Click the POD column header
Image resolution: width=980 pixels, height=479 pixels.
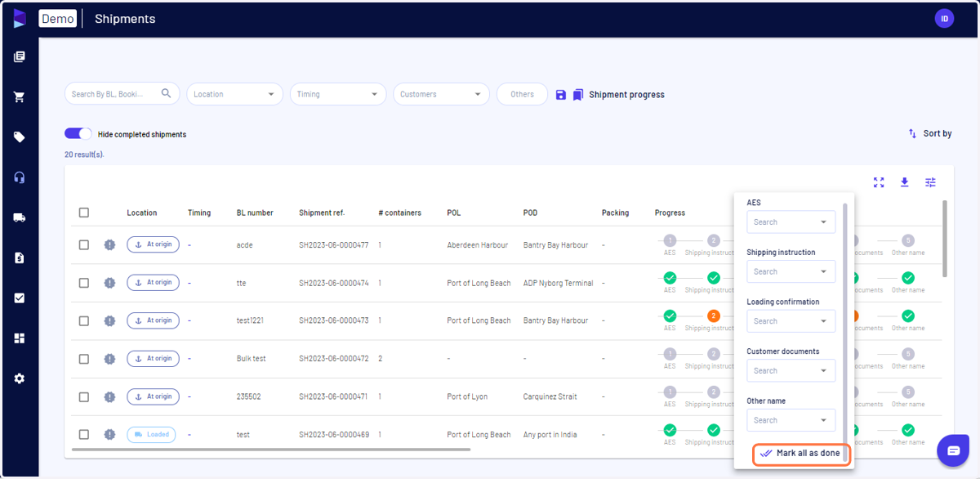click(x=531, y=213)
